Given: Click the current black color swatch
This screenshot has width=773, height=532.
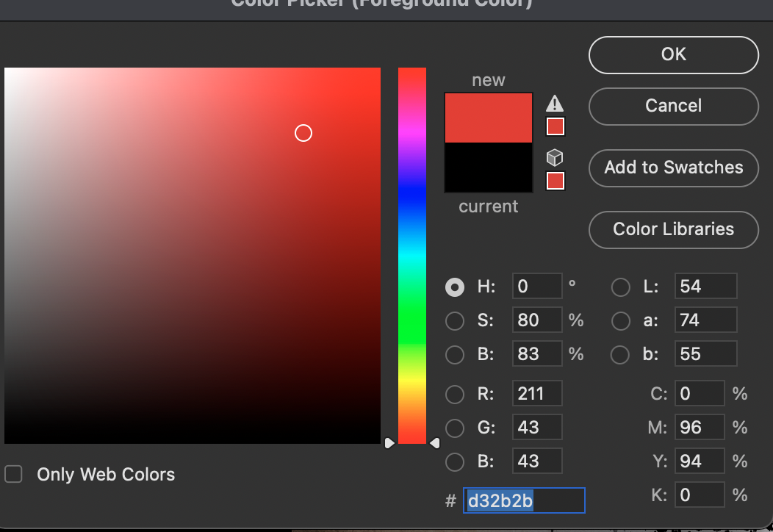Looking at the screenshot, I should [489, 168].
